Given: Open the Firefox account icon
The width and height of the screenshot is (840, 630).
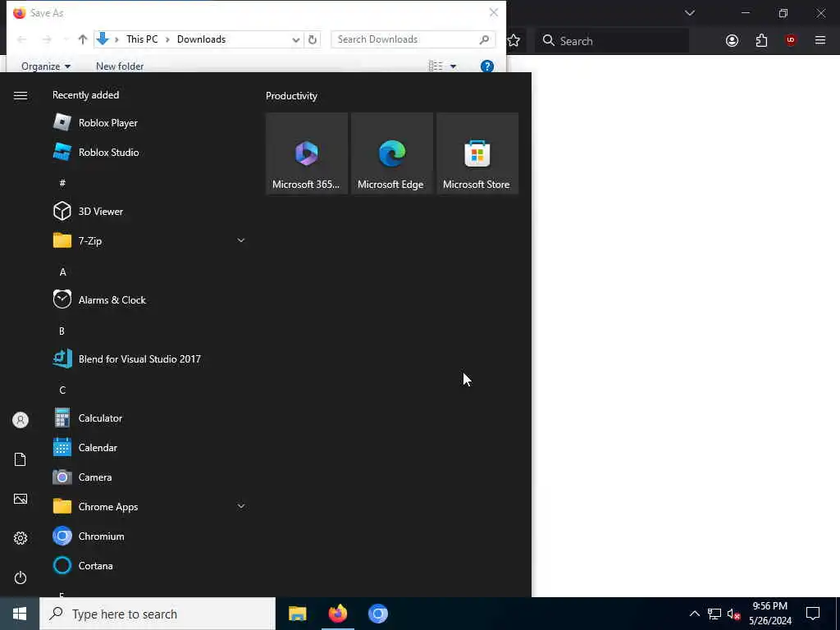Looking at the screenshot, I should point(732,41).
